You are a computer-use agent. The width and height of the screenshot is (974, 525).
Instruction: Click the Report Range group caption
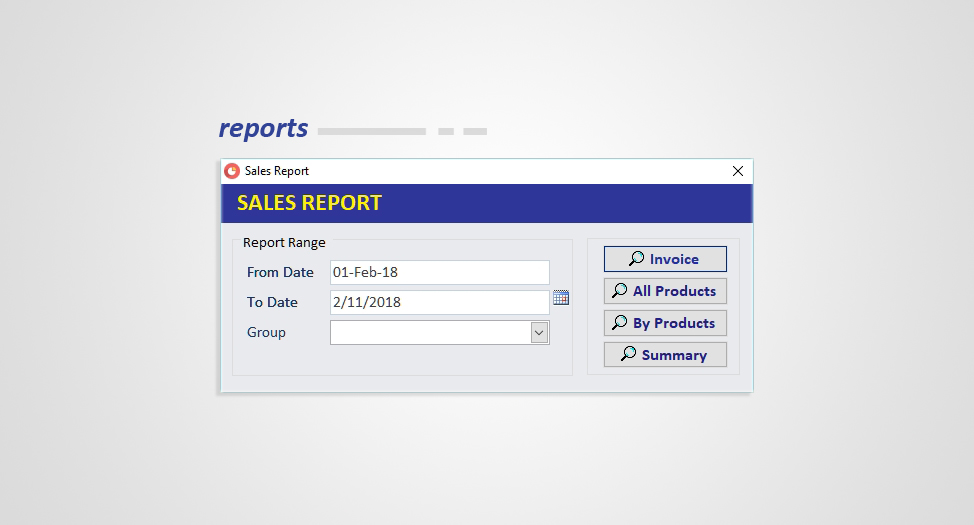[284, 242]
